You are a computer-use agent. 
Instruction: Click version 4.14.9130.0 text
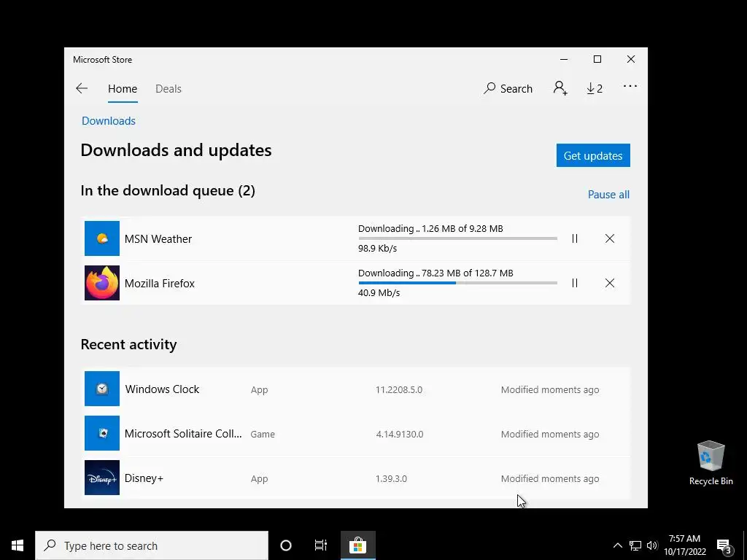click(399, 435)
